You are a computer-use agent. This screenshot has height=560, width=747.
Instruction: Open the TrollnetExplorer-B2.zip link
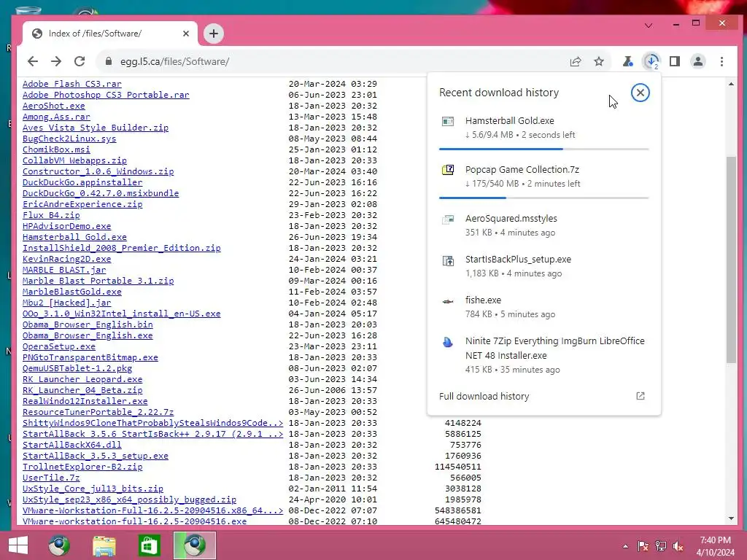click(82, 467)
